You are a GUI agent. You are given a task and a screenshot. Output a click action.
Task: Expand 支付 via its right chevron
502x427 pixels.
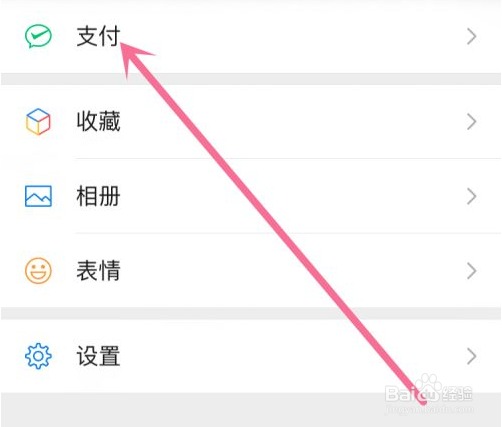point(471,36)
